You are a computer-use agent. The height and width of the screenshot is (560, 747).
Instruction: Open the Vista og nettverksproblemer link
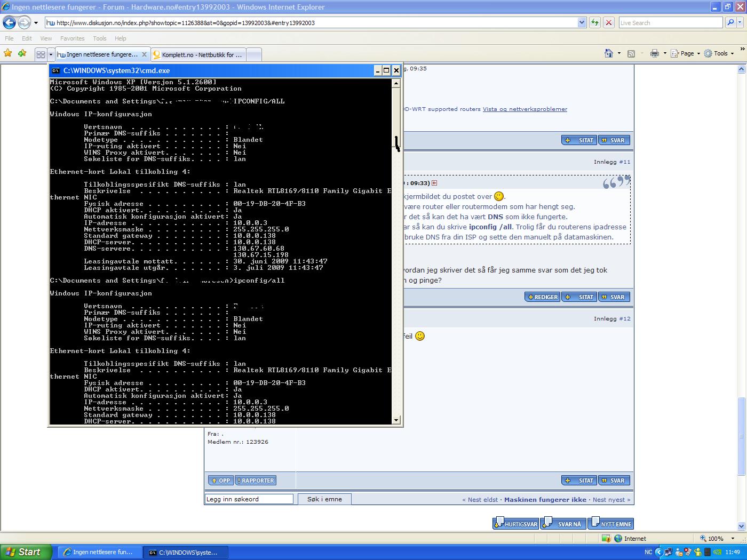(525, 109)
